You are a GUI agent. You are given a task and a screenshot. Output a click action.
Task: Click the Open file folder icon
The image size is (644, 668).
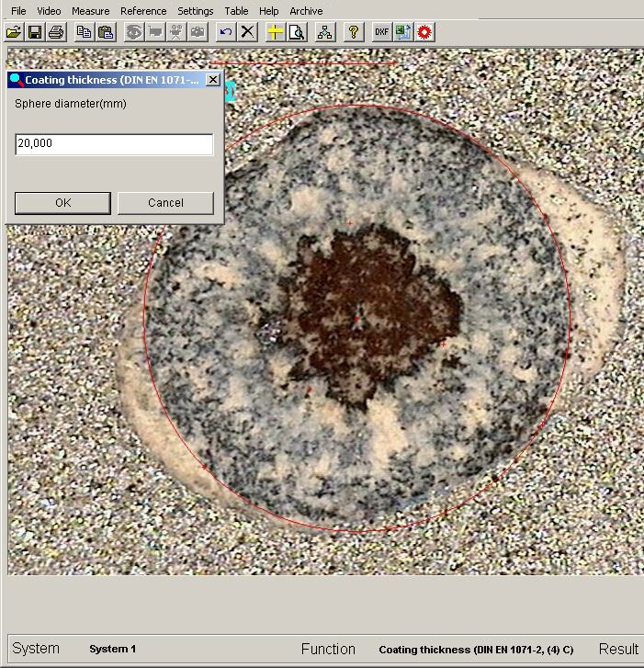point(14,32)
